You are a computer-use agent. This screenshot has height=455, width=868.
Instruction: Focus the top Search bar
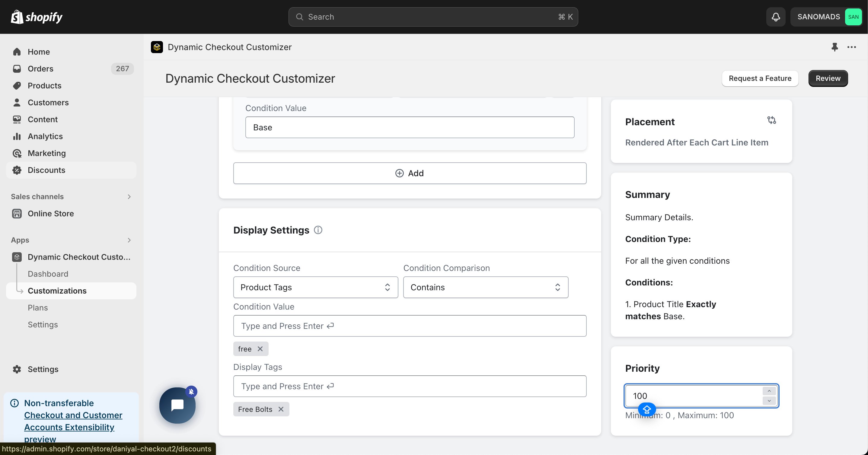coord(433,17)
